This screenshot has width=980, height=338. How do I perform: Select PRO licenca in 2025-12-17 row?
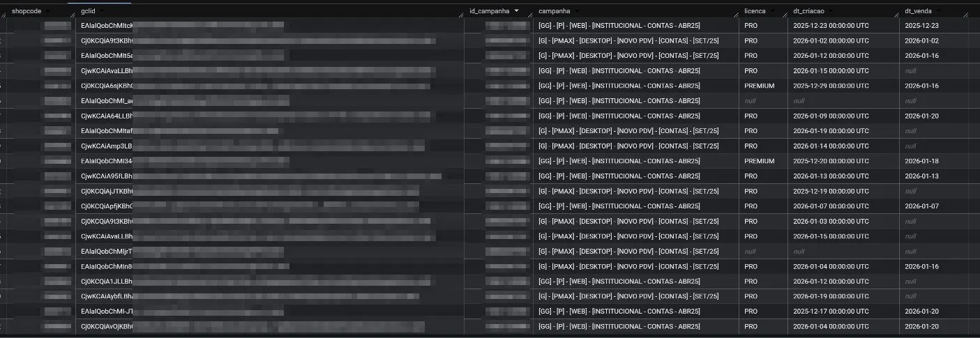764,312
